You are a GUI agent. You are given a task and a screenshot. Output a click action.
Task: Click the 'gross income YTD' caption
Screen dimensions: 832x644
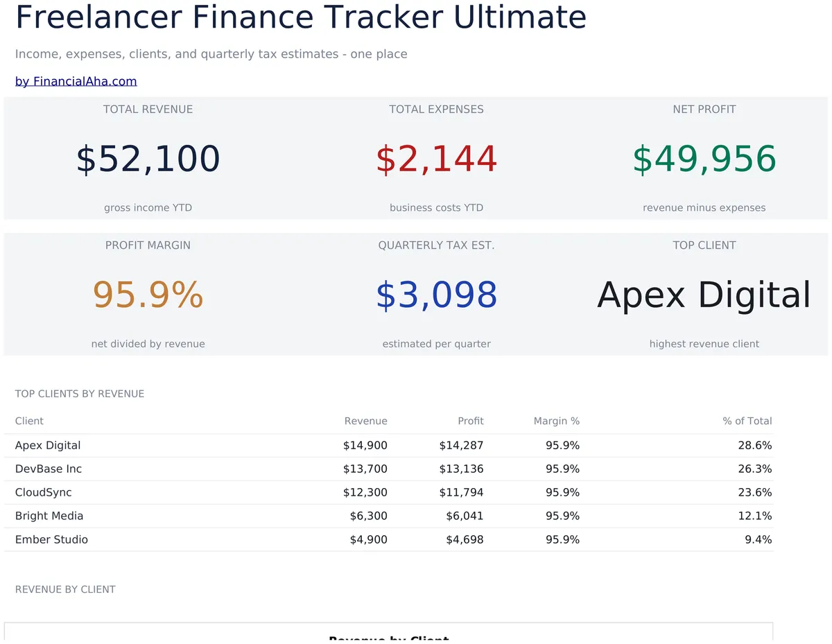[x=148, y=208]
